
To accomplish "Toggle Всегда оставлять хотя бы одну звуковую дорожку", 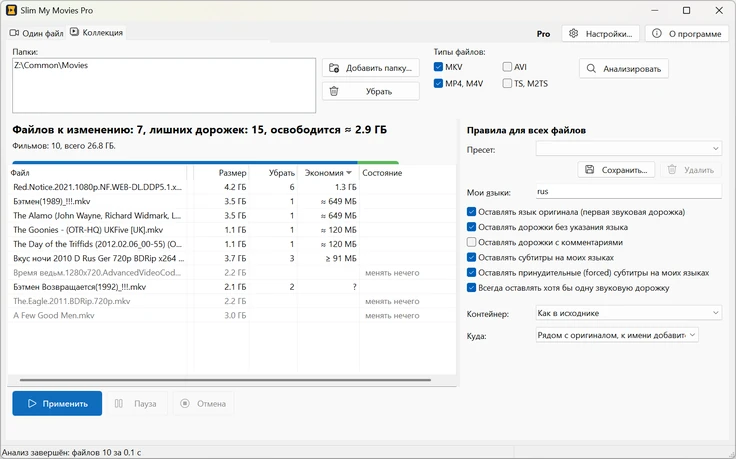I will click(471, 288).
